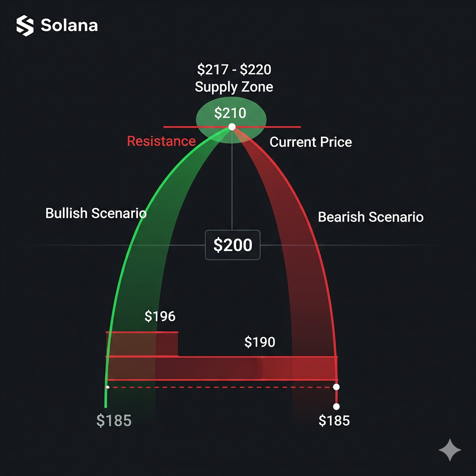Click the Solana title text

69,26
